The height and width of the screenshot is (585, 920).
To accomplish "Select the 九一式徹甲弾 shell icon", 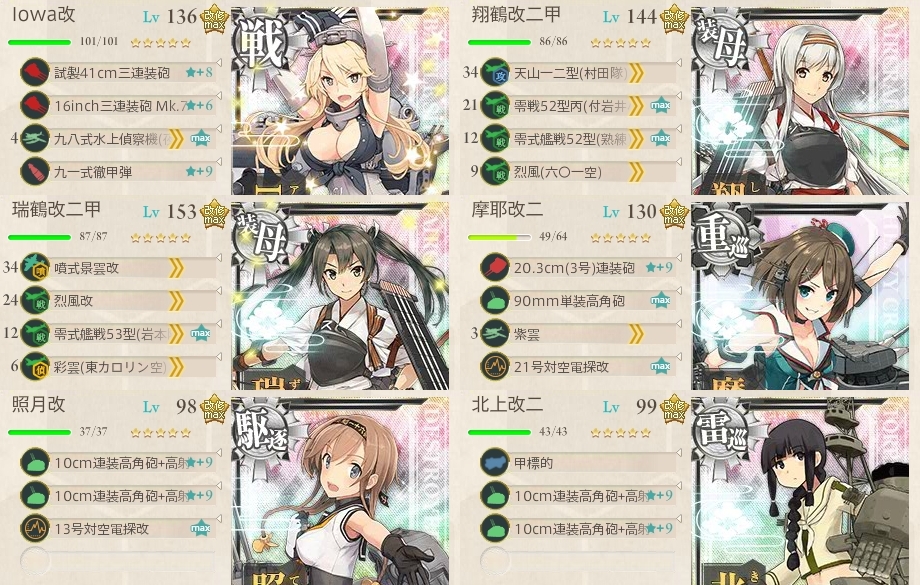I will tap(35, 172).
